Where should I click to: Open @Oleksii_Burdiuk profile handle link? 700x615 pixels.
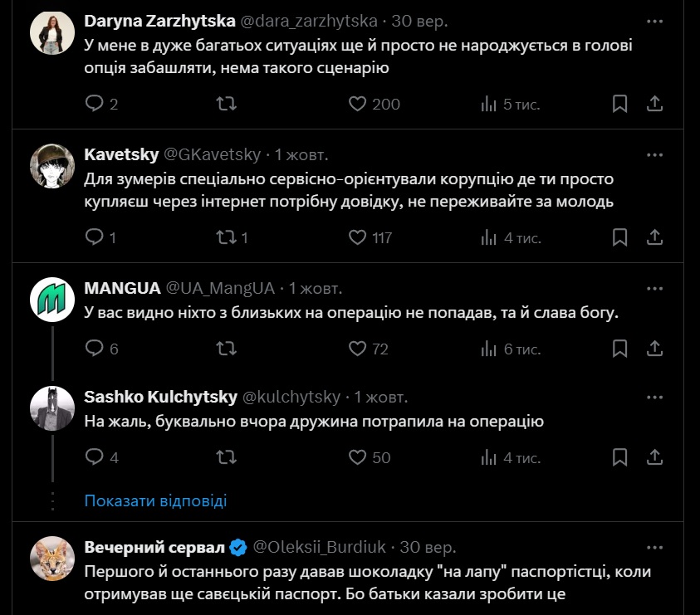[x=319, y=548]
